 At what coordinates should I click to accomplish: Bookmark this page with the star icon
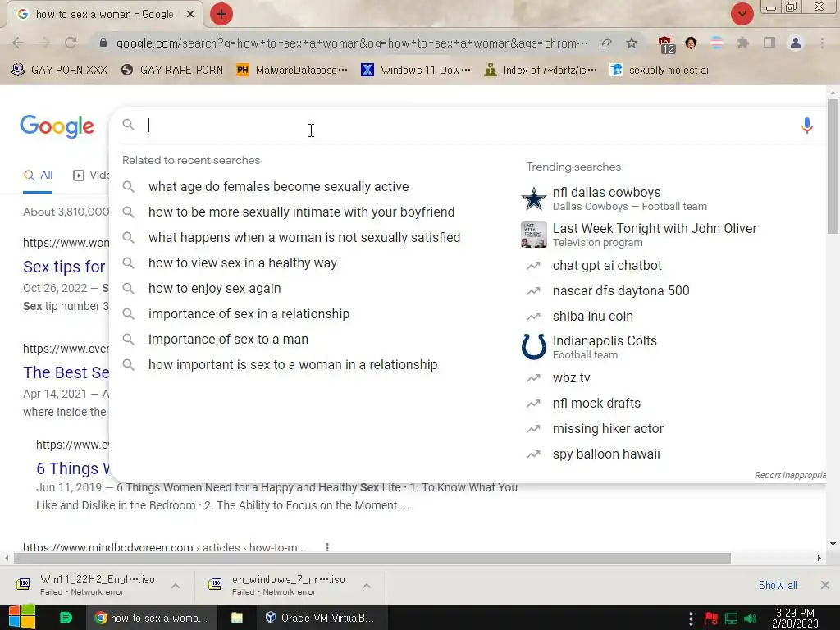tap(632, 43)
